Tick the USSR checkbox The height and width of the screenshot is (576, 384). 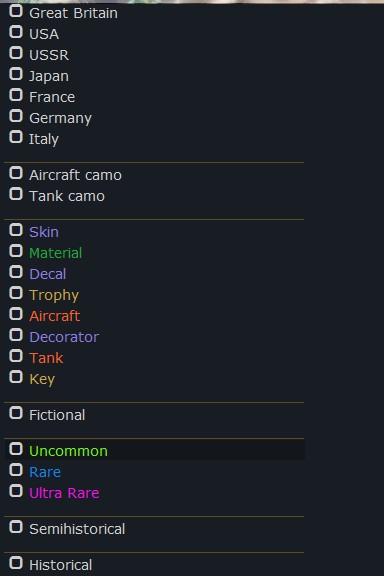click(x=16, y=53)
